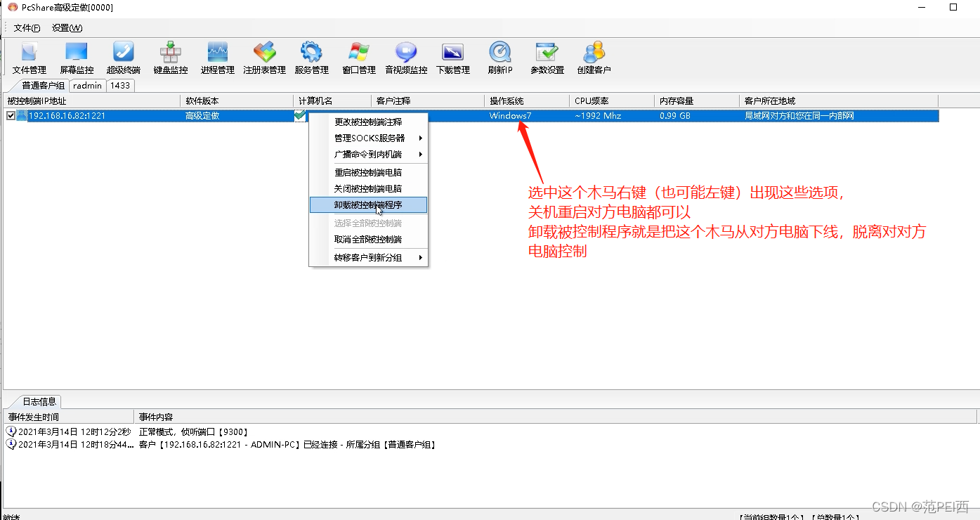Viewport: 980px width, 520px height.
Task: Click info icon of 12时12分 log entry
Action: [x=11, y=431]
